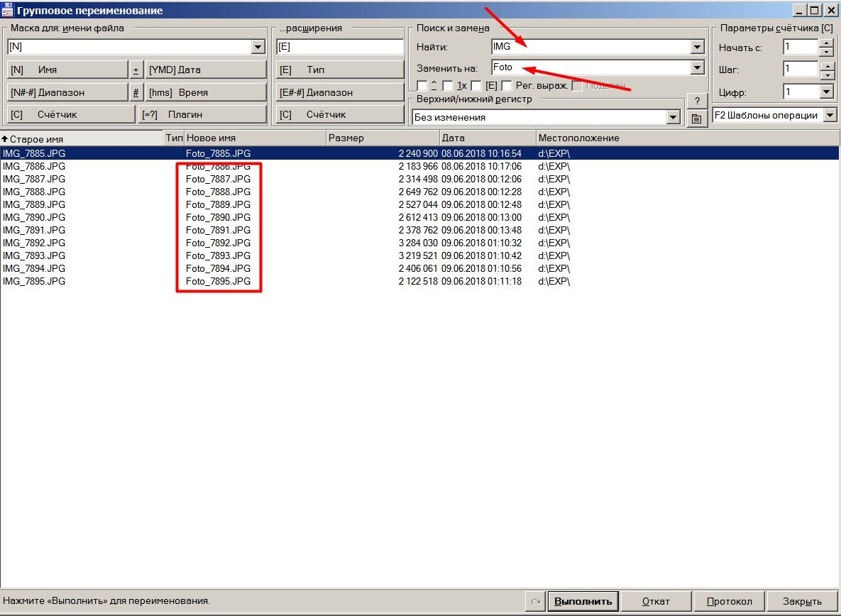Image resolution: width=841 pixels, height=616 pixels.
Task: Insert '[N] Имя' name placeholder
Action: pyautogui.click(x=67, y=70)
